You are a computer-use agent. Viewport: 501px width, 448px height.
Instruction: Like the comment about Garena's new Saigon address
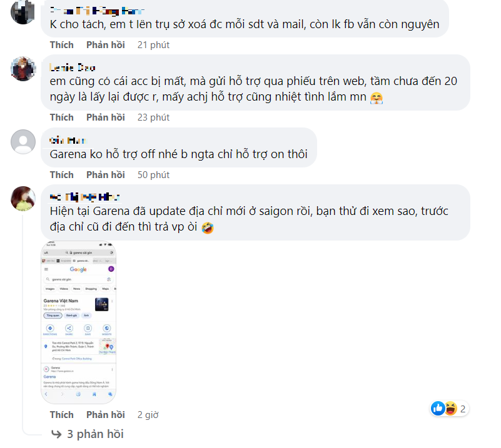tap(61, 415)
